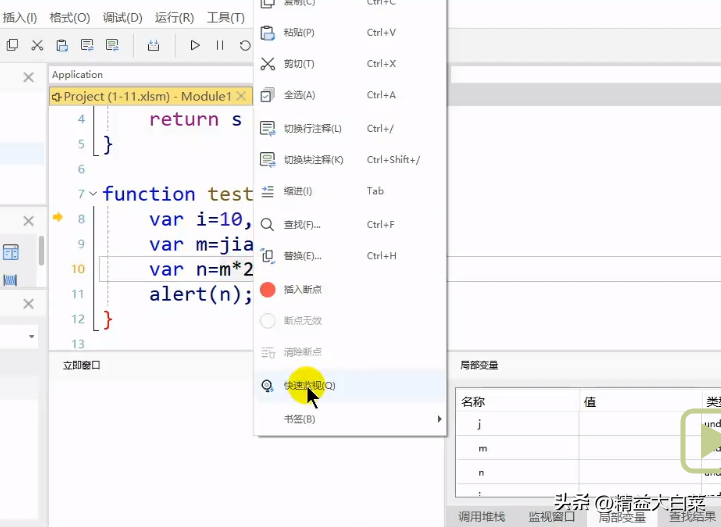
Task: Open the 运行(R) menu
Action: click(x=174, y=17)
